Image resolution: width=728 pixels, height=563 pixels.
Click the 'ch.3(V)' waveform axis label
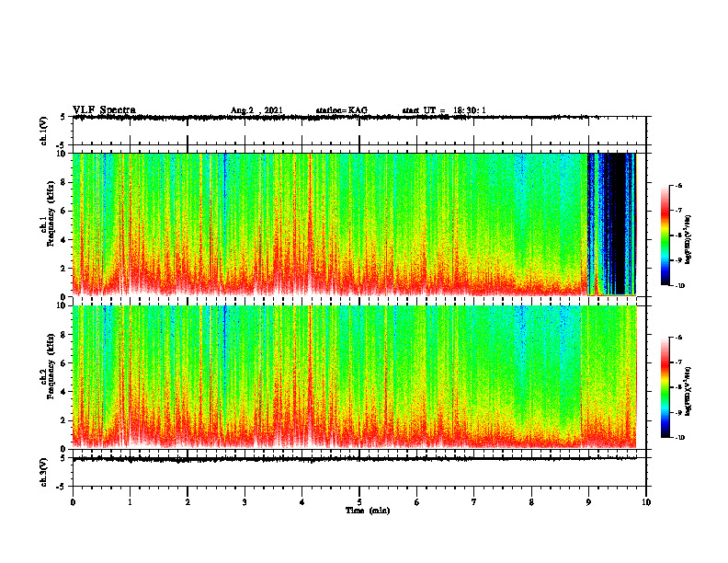pyautogui.click(x=44, y=473)
